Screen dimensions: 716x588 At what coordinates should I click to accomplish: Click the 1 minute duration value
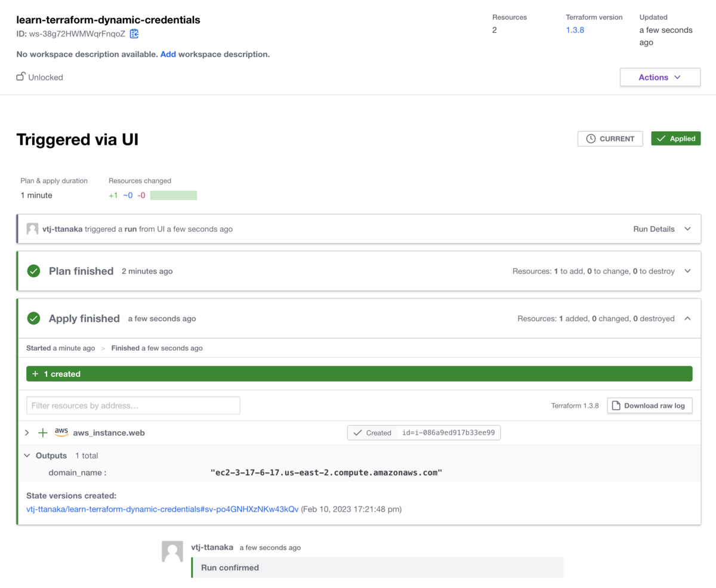[x=36, y=195]
